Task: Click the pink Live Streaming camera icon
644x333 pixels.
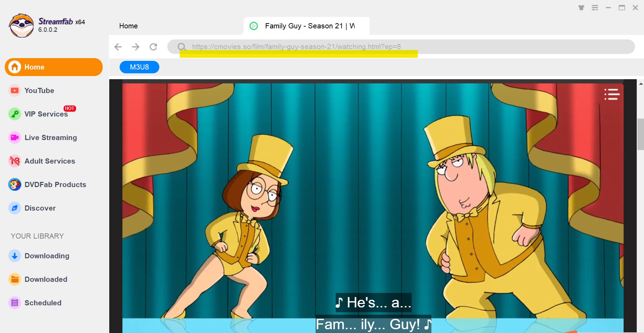Action: [x=15, y=138]
